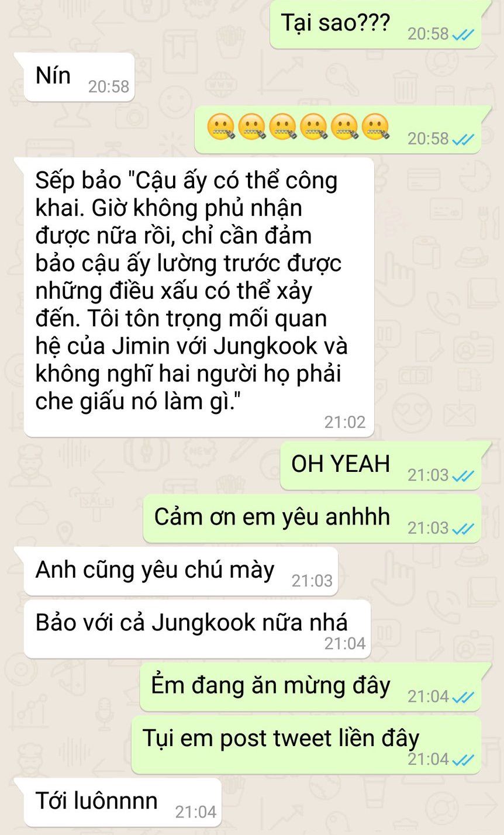Tap the first zipper-mouth emoji
This screenshot has height=835, width=504.
pos(222,127)
